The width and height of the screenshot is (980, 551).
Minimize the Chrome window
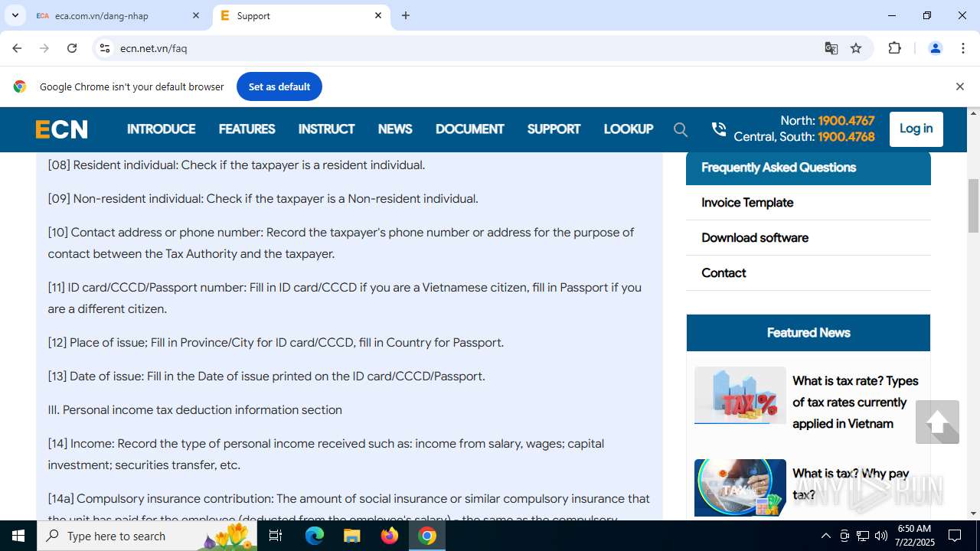[892, 15]
